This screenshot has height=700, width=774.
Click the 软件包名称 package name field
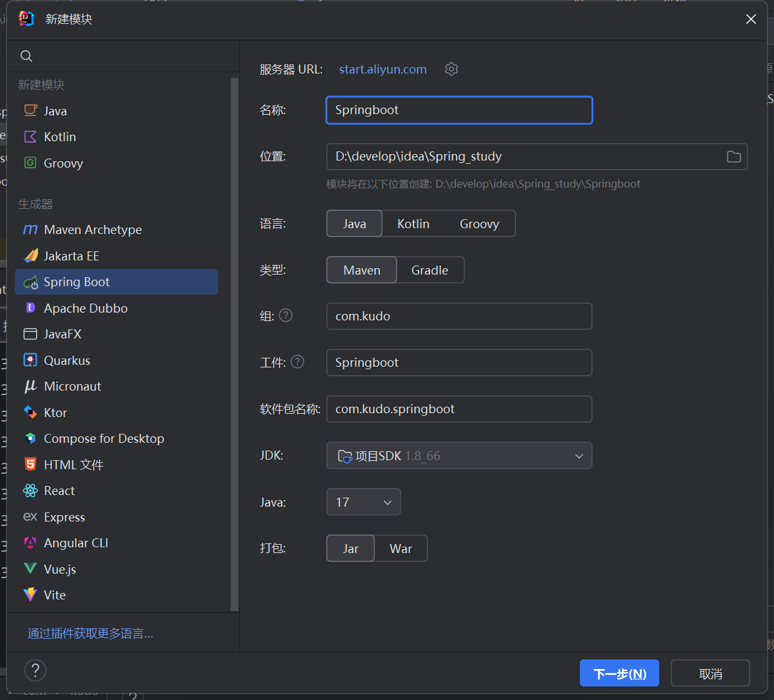pyautogui.click(x=459, y=409)
